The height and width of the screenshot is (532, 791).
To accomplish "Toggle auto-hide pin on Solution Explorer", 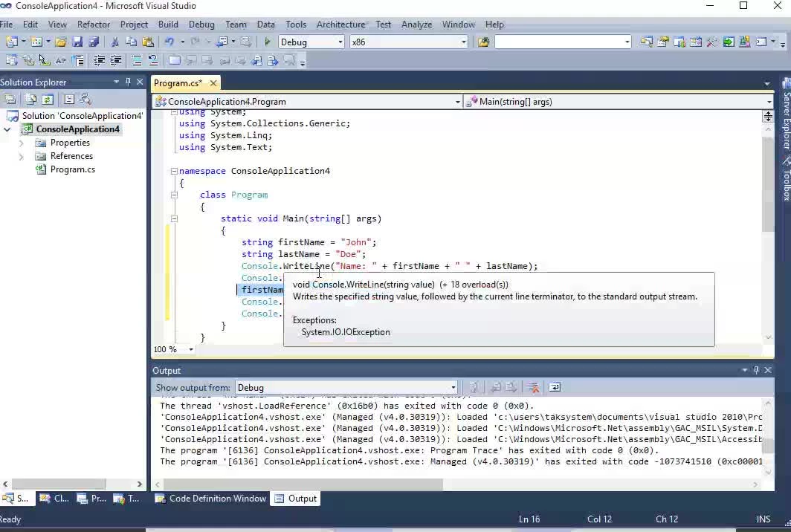I will coord(128,82).
